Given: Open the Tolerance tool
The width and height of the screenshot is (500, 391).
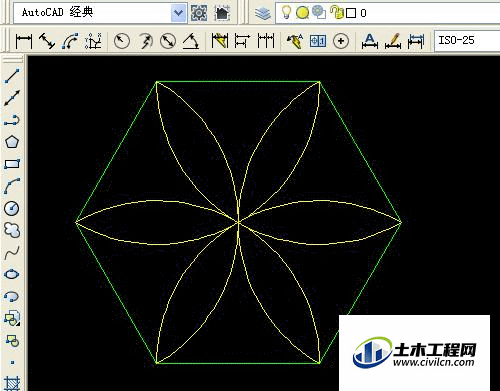Looking at the screenshot, I should pyautogui.click(x=318, y=41).
